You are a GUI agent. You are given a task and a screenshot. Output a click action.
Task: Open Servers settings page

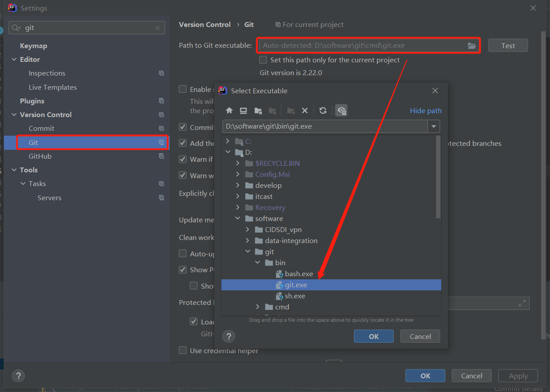(x=49, y=198)
